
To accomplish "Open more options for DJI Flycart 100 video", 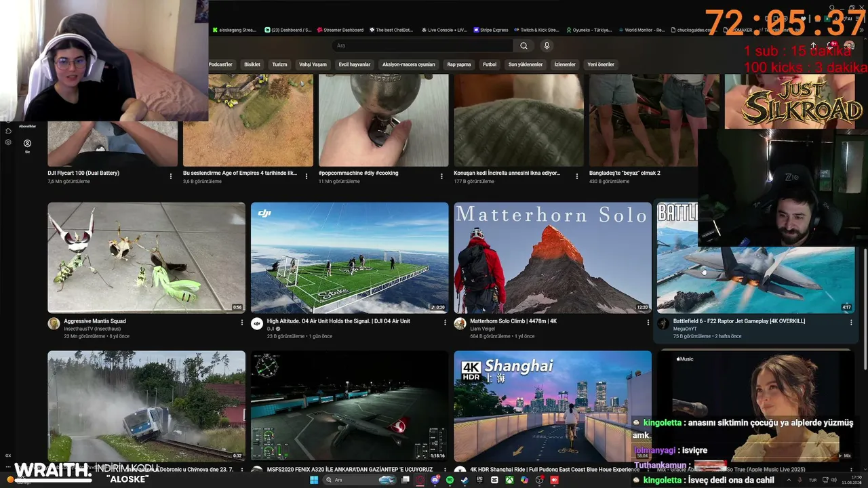I will click(171, 176).
